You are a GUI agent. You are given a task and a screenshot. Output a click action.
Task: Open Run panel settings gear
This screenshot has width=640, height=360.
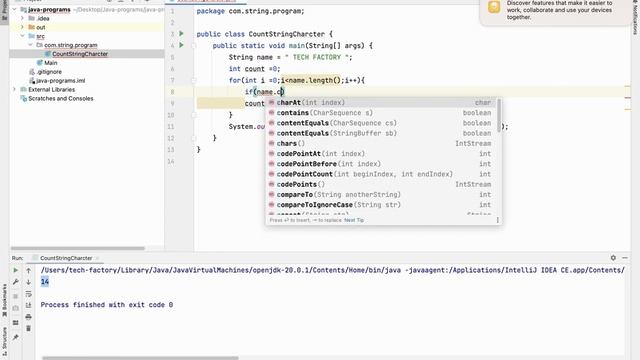(x=613, y=258)
